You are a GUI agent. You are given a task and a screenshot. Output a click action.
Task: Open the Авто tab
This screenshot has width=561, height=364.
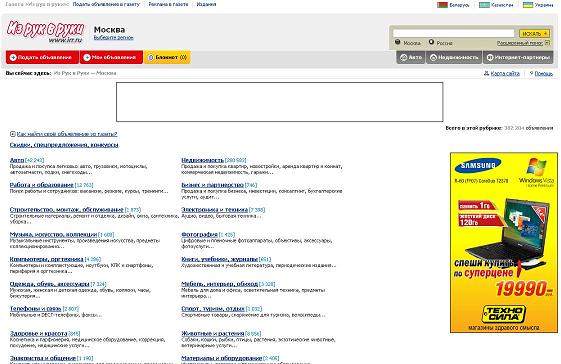[x=411, y=57]
